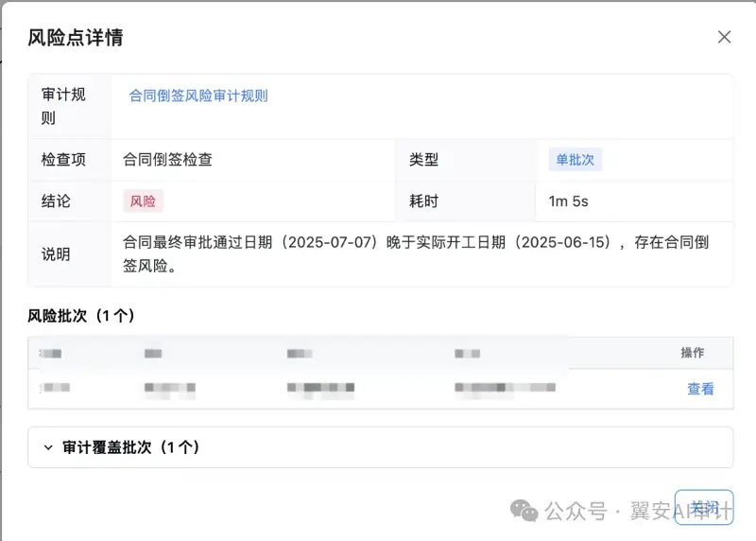Screen dimensions: 756x541
Task: Click the 结论 row label
Action: tap(56, 201)
